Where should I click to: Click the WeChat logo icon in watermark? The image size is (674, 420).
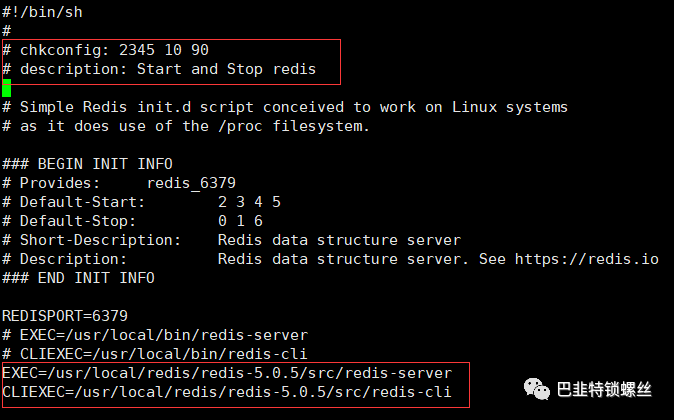(x=536, y=389)
